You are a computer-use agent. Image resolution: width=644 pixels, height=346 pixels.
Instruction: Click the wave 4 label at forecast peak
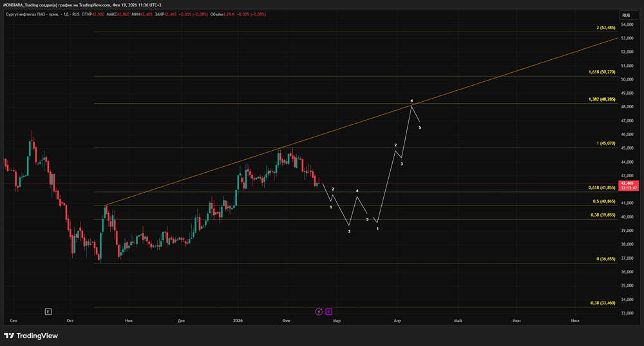point(412,101)
